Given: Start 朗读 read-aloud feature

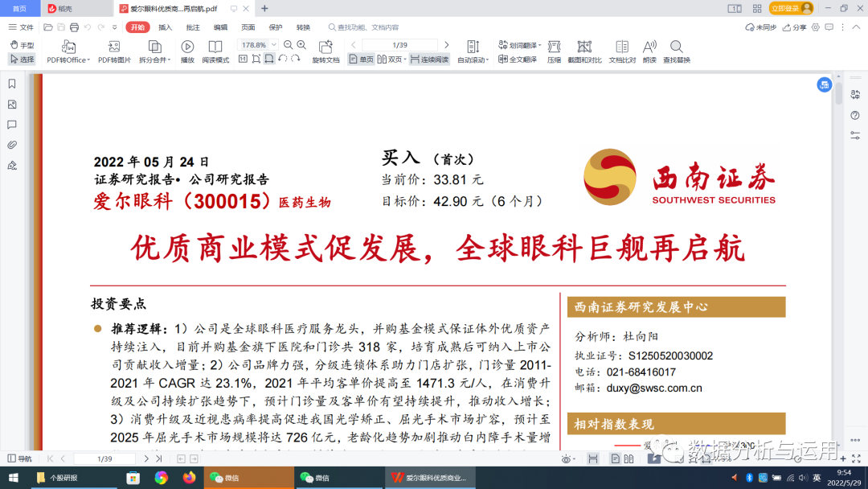Looking at the screenshot, I should (x=649, y=52).
